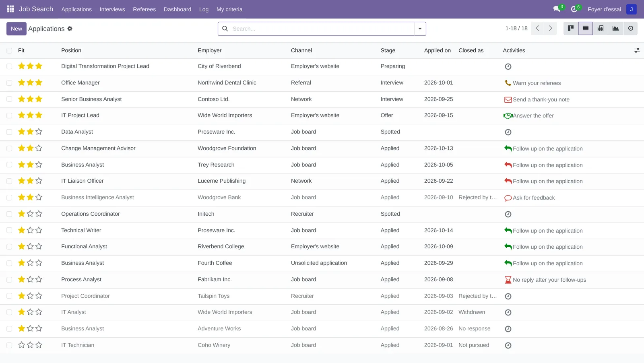Open the apps grid home menu
The image size is (644, 363).
10,9
